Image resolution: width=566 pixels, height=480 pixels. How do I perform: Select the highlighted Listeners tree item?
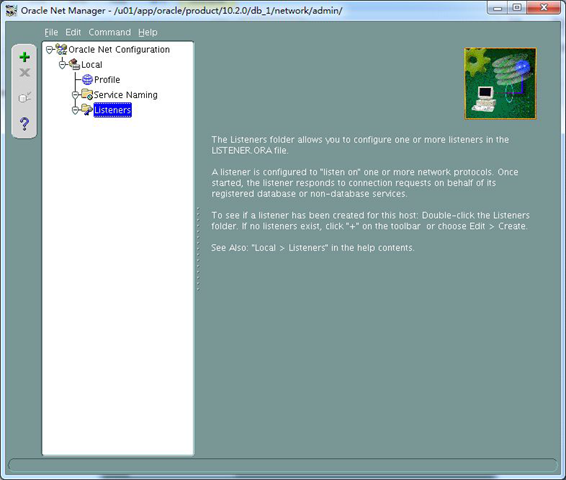113,110
